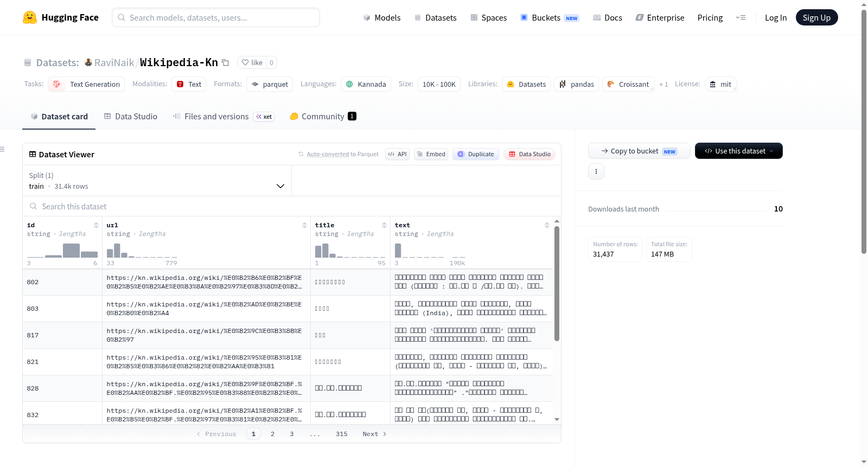This screenshot has width=868, height=467.
Task: Select row with id 802
Action: click(x=288, y=282)
